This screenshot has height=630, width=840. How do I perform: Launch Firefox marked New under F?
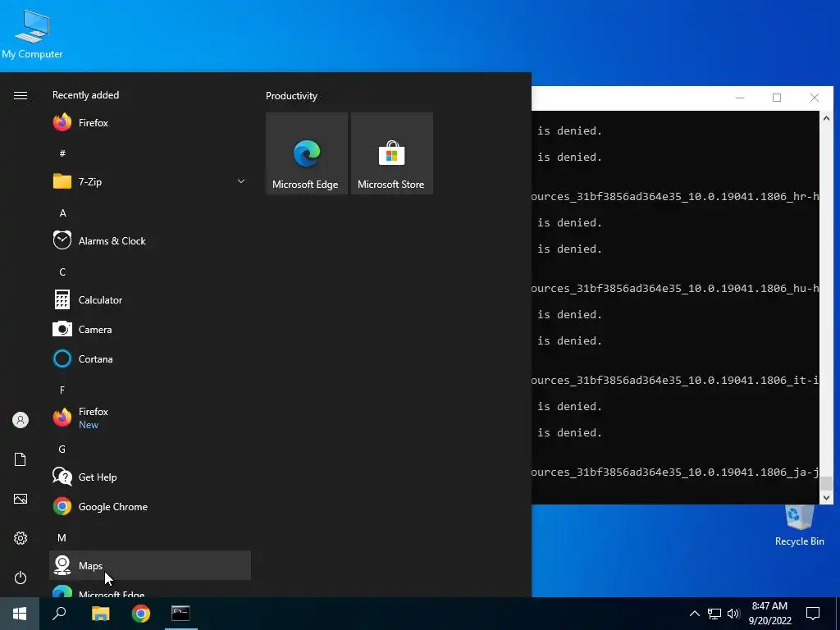(150, 418)
